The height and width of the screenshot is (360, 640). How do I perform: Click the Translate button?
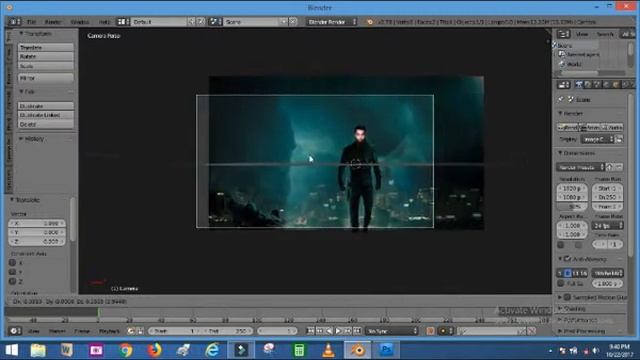[x=46, y=47]
